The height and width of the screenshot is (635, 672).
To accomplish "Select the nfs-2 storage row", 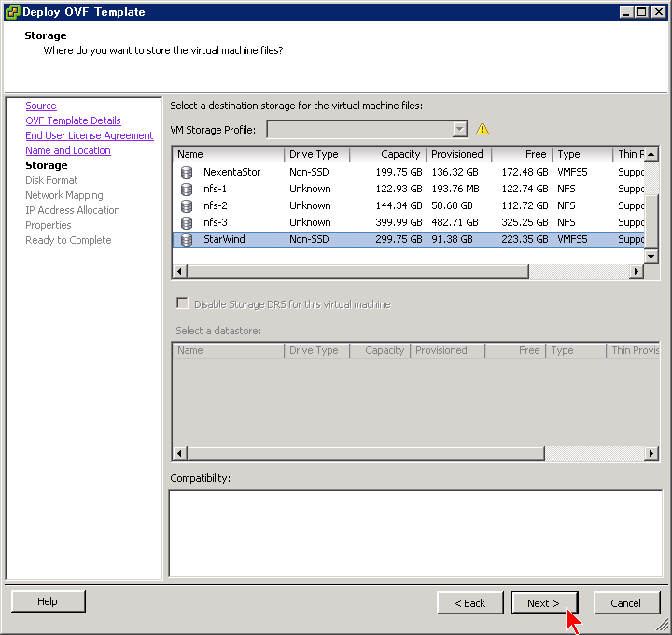I will (409, 205).
